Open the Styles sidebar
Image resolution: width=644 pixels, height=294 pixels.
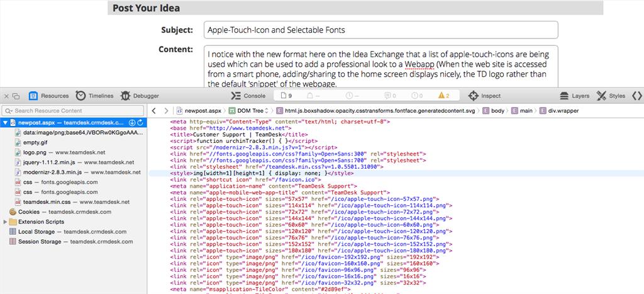[611, 96]
